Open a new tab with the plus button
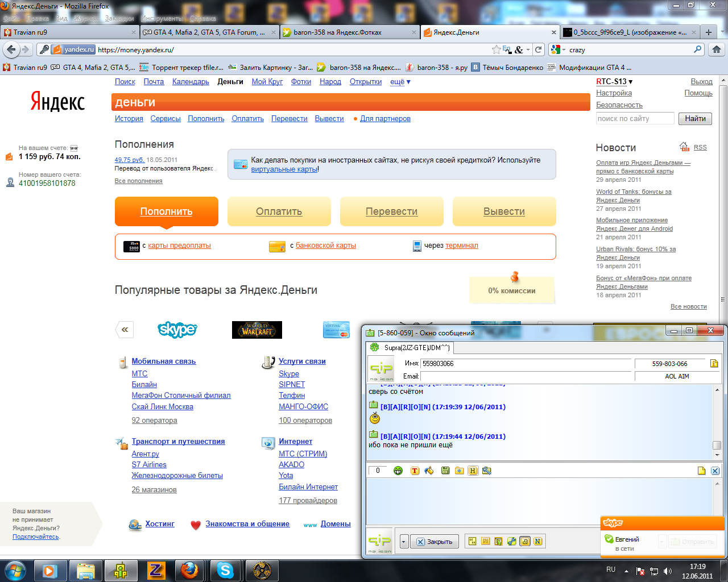This screenshot has height=582, width=728. 709,32
